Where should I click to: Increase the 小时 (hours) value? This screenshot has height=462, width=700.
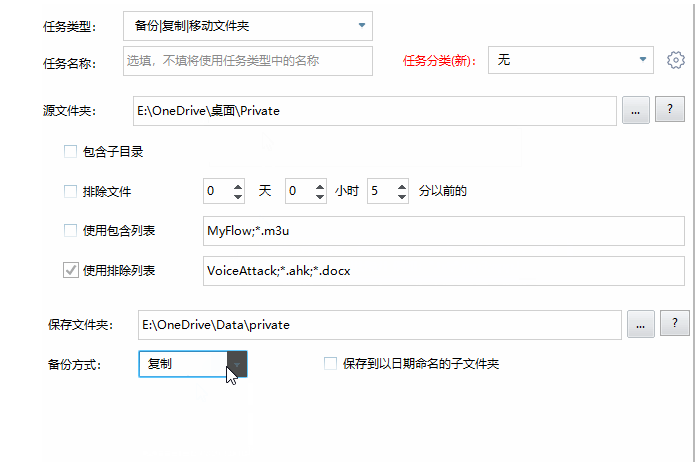[320, 187]
